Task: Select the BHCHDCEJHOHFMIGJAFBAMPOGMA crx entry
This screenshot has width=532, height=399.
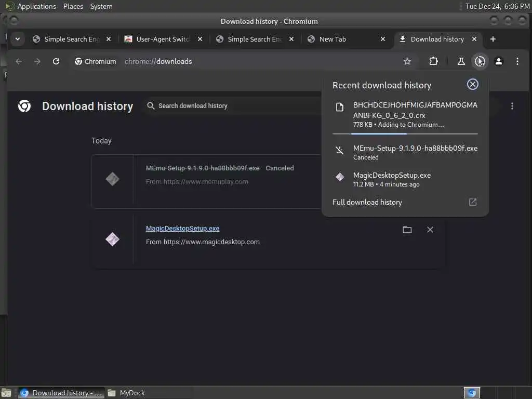Action: tap(405, 115)
